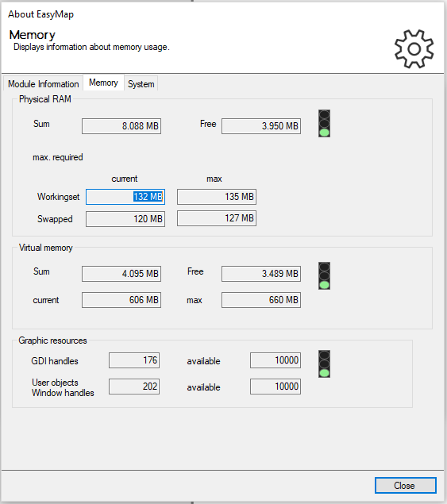Viewport: 447px width, 504px height.
Task: Close the About EasyMap dialog
Action: point(405,486)
